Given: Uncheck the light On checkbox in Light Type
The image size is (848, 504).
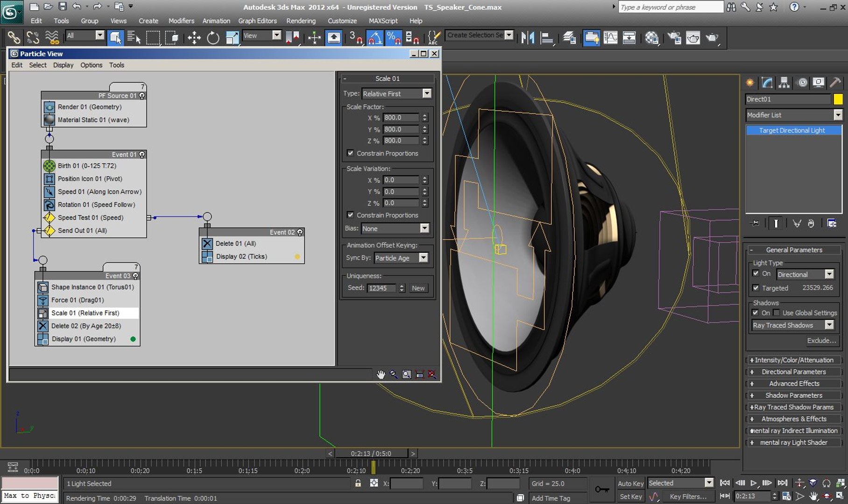Looking at the screenshot, I should click(756, 273).
